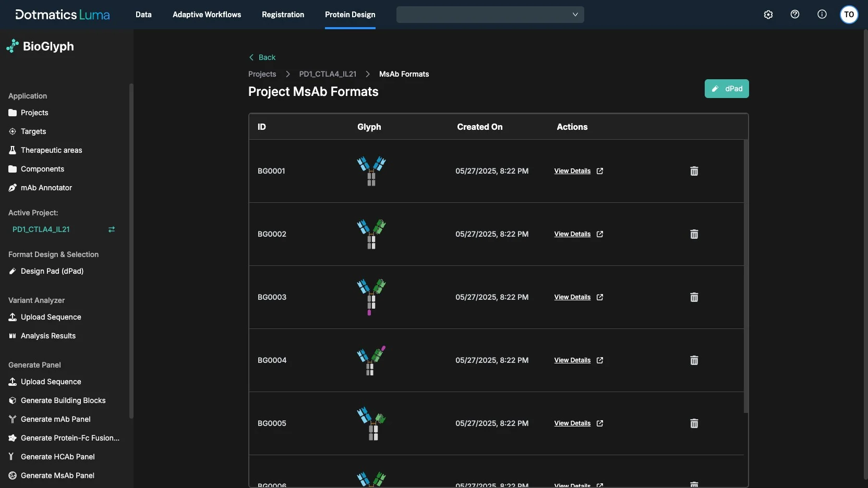The image size is (868, 488).
Task: Click the ID column header
Action: tap(262, 127)
